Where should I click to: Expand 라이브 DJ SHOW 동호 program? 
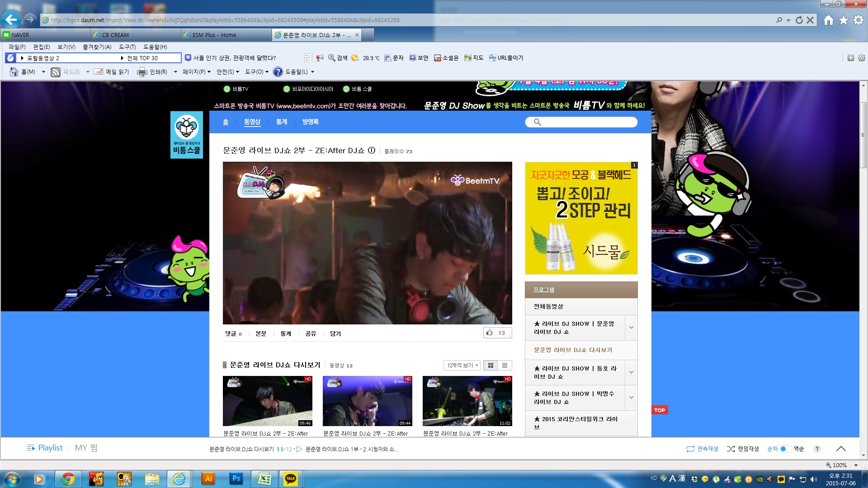631,372
